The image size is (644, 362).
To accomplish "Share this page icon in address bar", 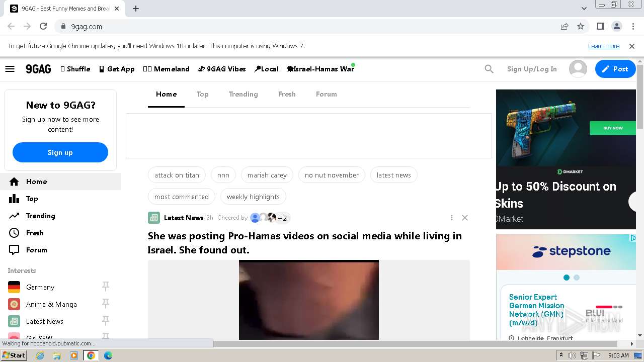I will (565, 26).
